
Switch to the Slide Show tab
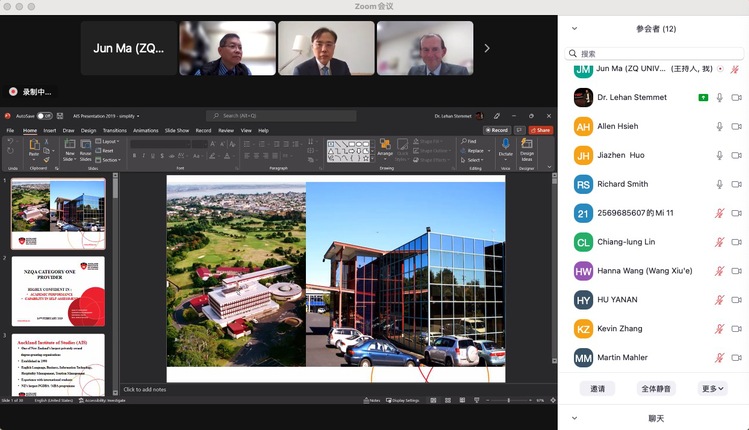[177, 130]
